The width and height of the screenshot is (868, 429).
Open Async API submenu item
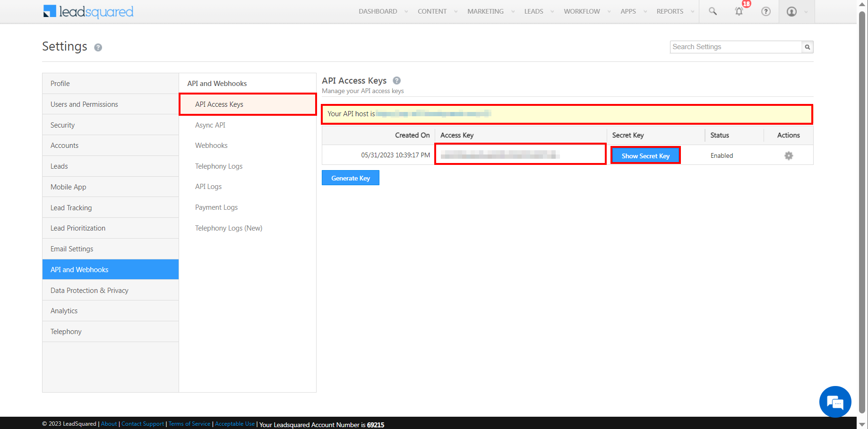(x=210, y=125)
